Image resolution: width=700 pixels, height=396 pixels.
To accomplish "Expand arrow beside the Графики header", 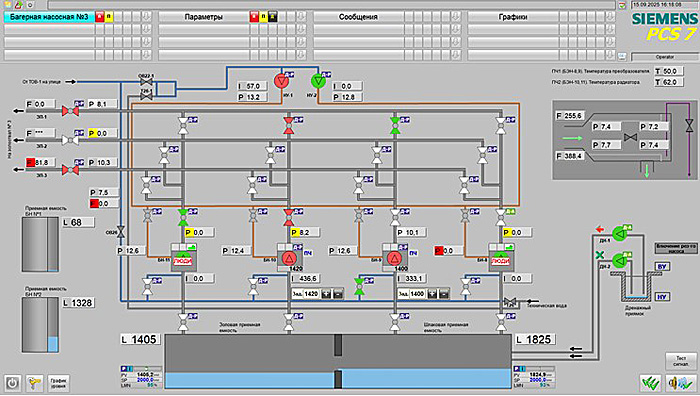I will tap(610, 17).
